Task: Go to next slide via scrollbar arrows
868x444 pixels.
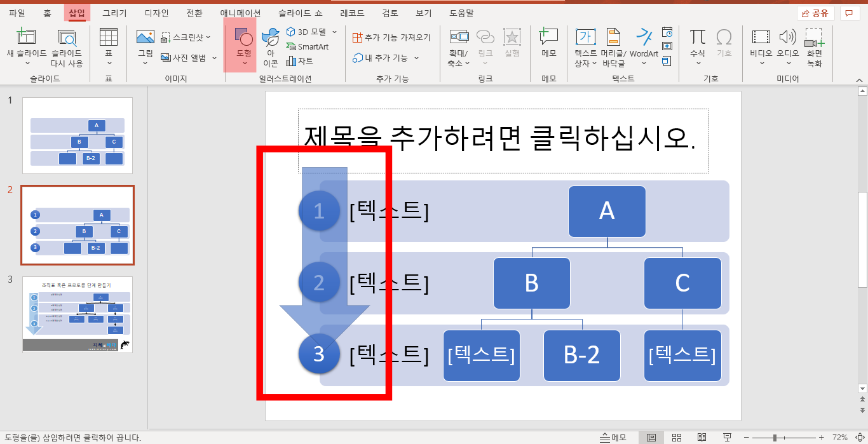Action: point(862,412)
